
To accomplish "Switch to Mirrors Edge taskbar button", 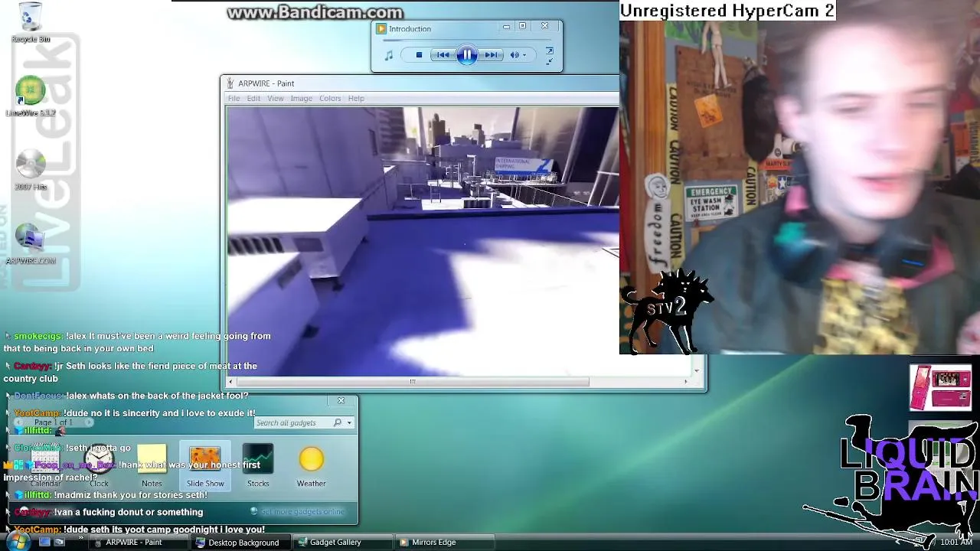I will point(444,542).
